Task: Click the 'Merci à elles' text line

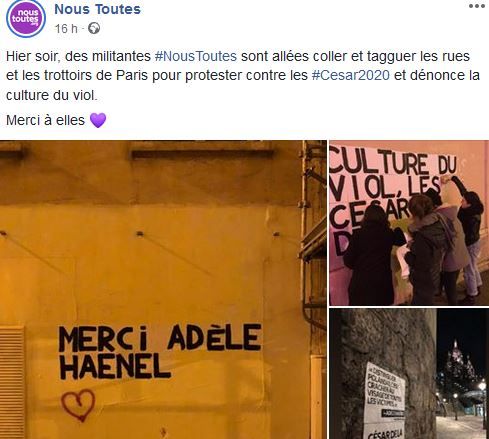Action: click(45, 120)
